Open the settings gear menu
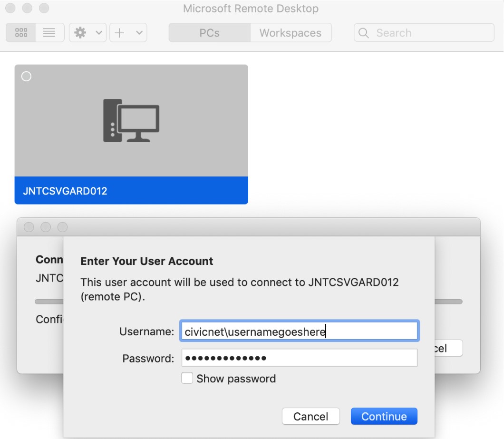This screenshot has height=439, width=504. (x=80, y=32)
